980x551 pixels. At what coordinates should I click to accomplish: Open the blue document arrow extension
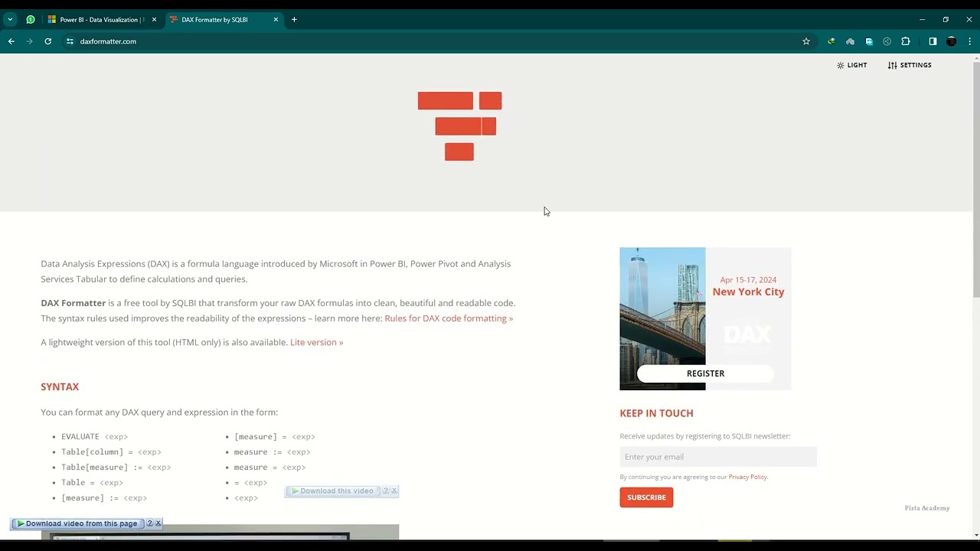coord(869,41)
